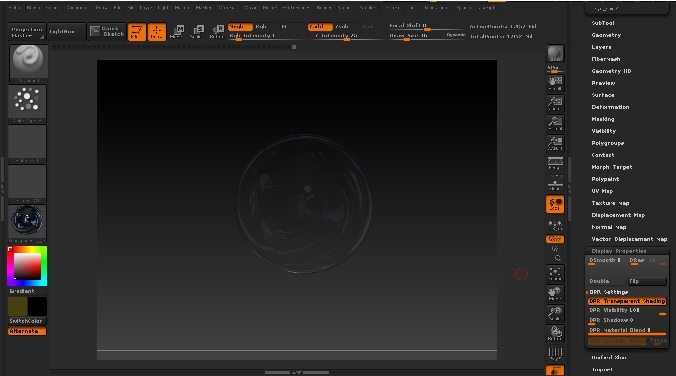
Task: Open the Transform menu
Action: 435,8
